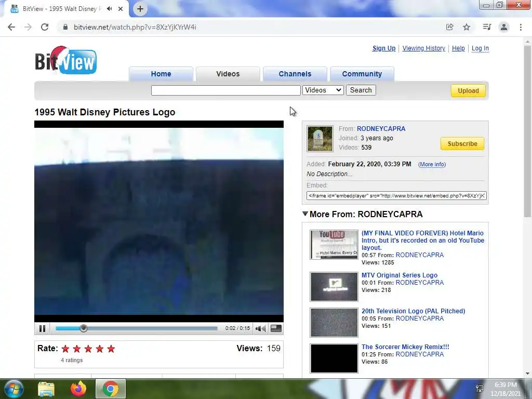Image resolution: width=532 pixels, height=399 pixels.
Task: Open the MTV Original Series Logo thumbnail
Action: (x=334, y=286)
